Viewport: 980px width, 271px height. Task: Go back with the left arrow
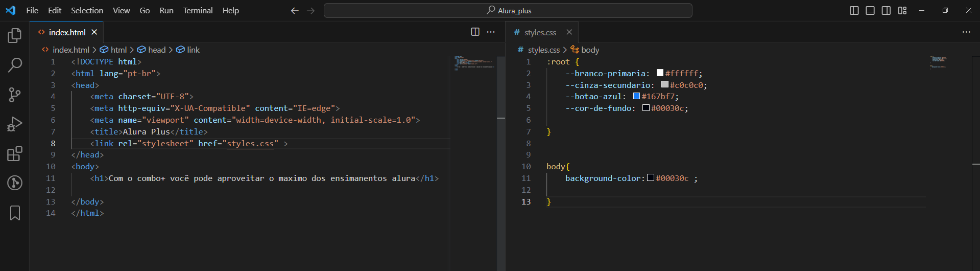[295, 10]
